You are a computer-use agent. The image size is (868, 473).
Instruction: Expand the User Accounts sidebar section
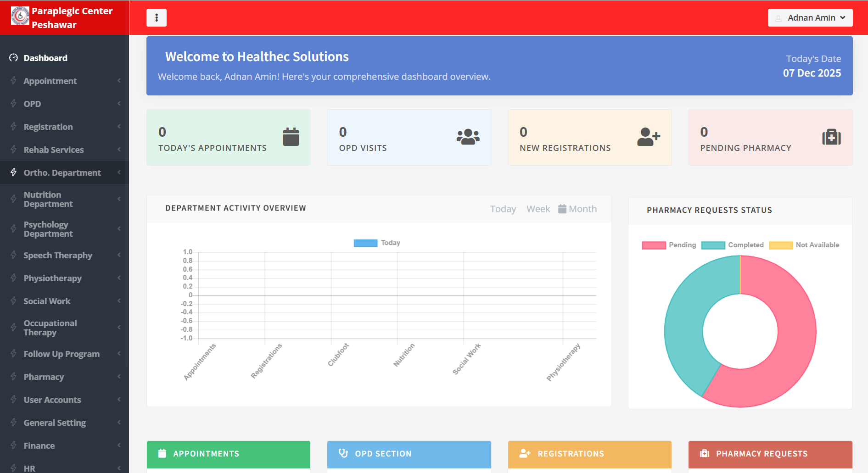[52, 400]
